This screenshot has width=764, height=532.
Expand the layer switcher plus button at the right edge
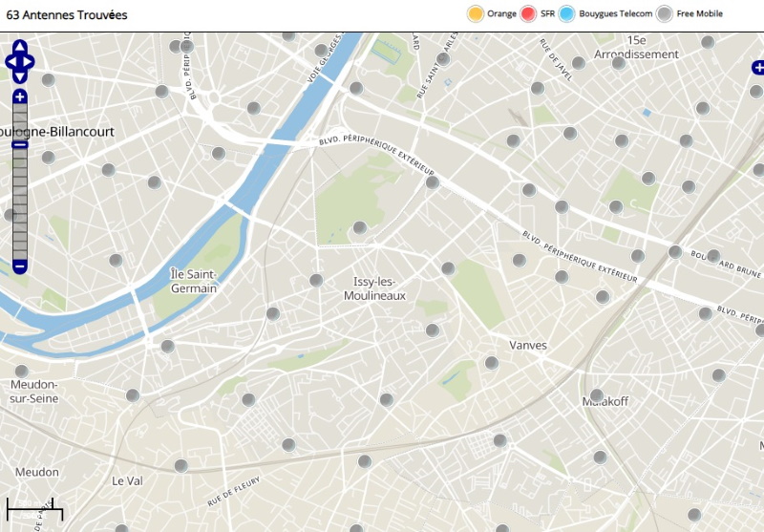758,68
